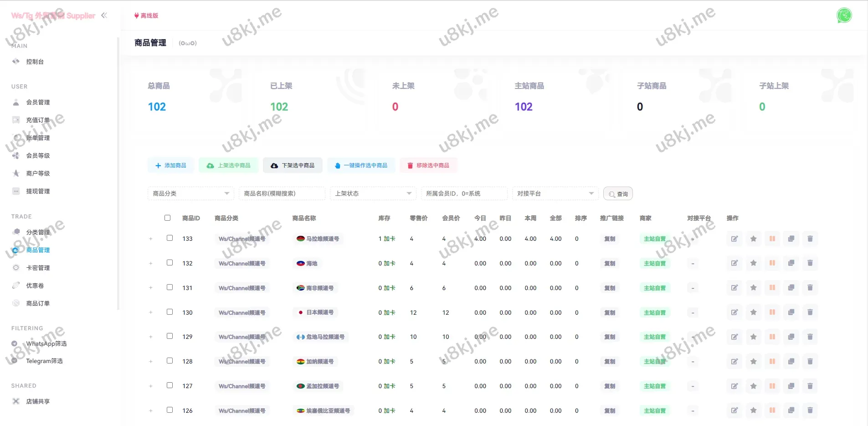
Task: Expand row details for product 132
Action: (151, 264)
